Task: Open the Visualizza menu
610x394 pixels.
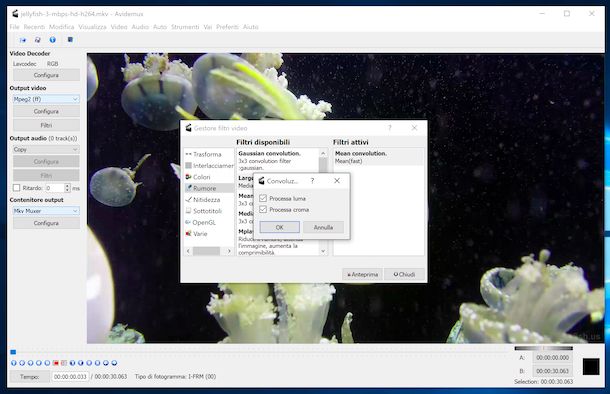Action: point(92,27)
